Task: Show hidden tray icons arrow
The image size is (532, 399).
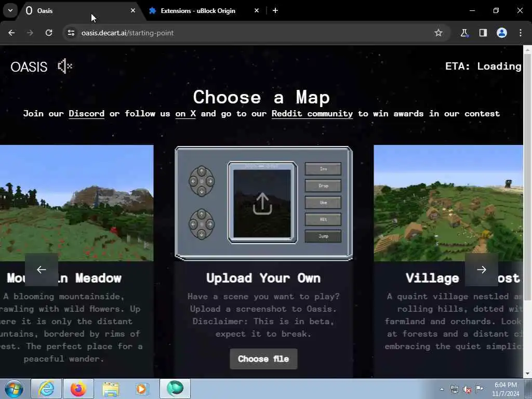Action: 442,390
